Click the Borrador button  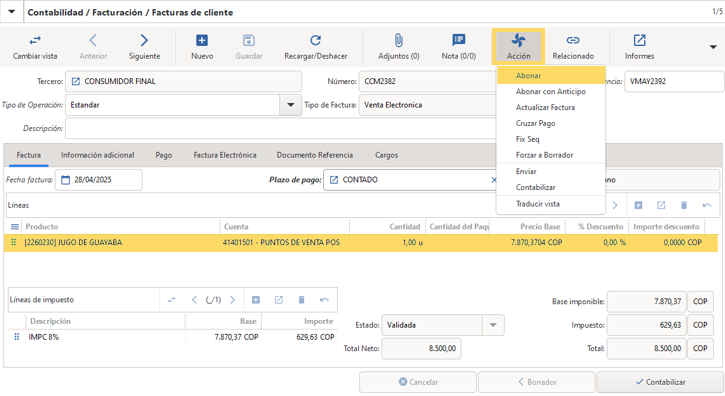coord(537,382)
